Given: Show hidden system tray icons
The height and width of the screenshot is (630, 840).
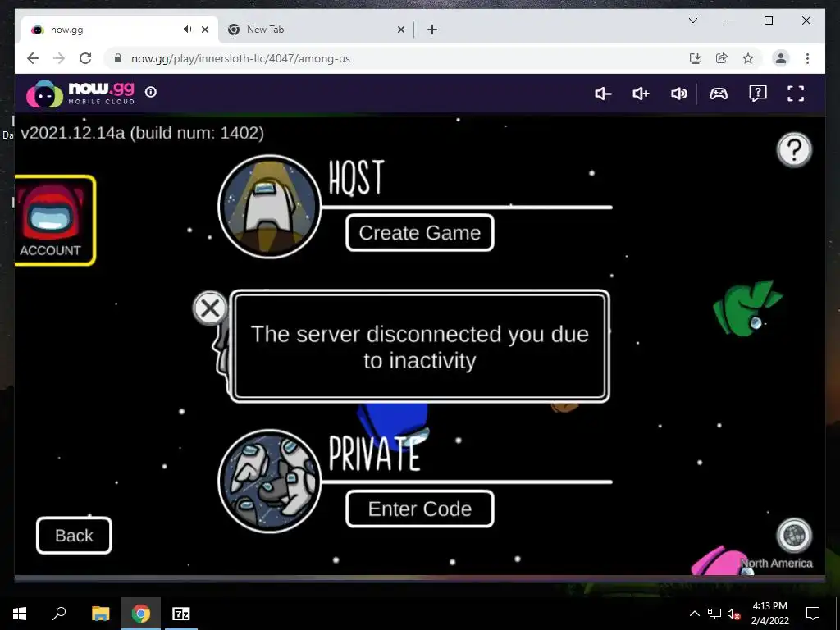Looking at the screenshot, I should 694,614.
